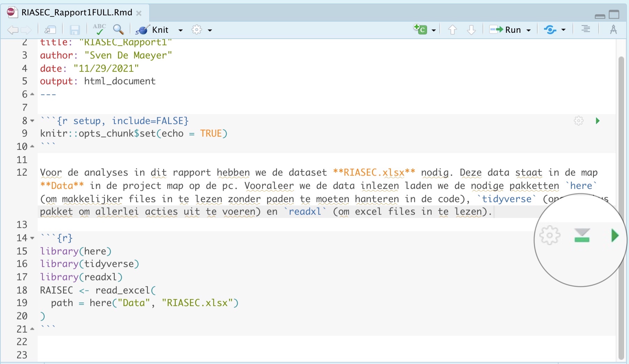Click the path = here("Data", "RIASEC.xlsx") line
This screenshot has width=629, height=364.
(x=145, y=303)
